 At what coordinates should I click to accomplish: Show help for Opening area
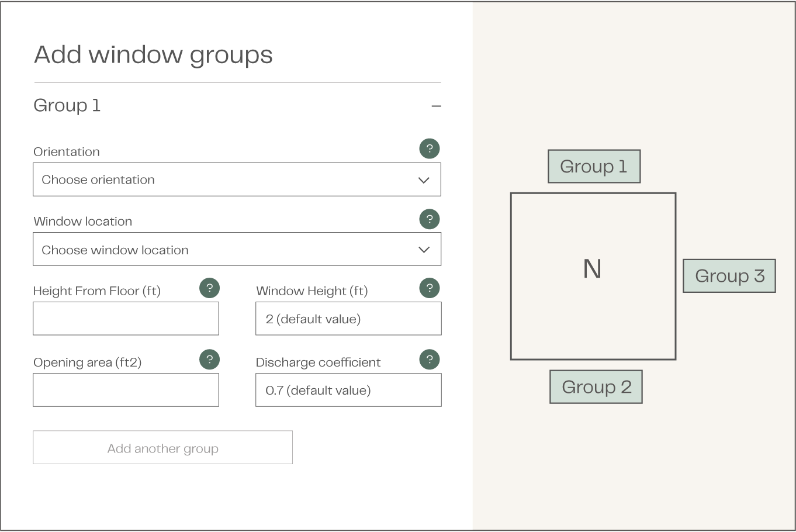(x=209, y=359)
